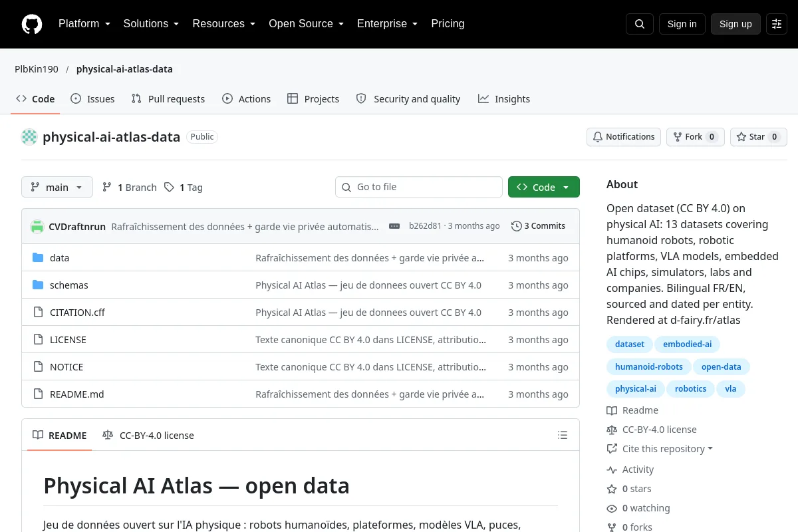Open the PlbKin190 repository avatar
Viewport: 798px width, 532px height.
click(x=29, y=137)
